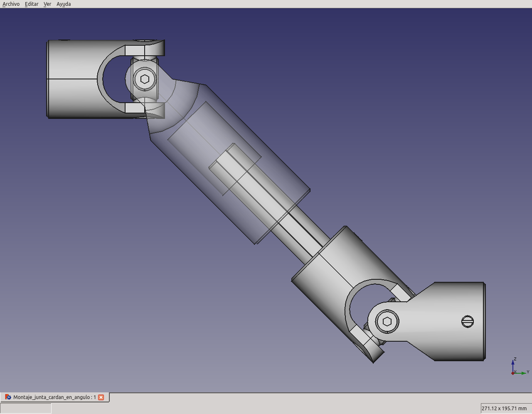This screenshot has width=532, height=414.
Task: Open the Ver menu
Action: (47, 4)
